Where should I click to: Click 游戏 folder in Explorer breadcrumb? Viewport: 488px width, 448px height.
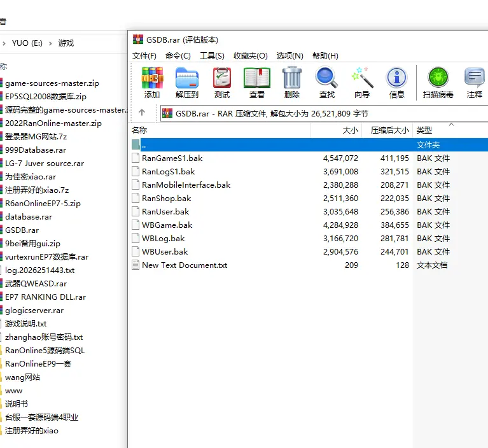click(x=66, y=43)
